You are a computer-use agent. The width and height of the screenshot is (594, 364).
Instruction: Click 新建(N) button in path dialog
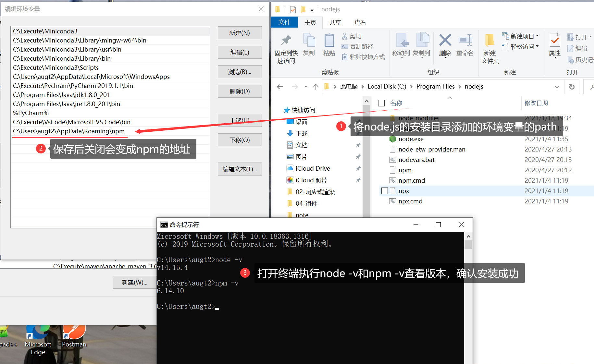coord(240,33)
